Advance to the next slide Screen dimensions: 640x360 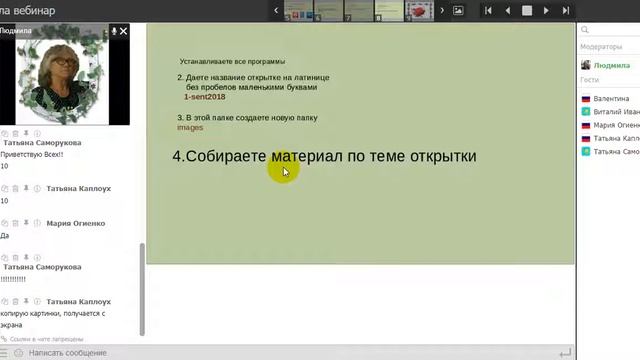click(x=546, y=11)
